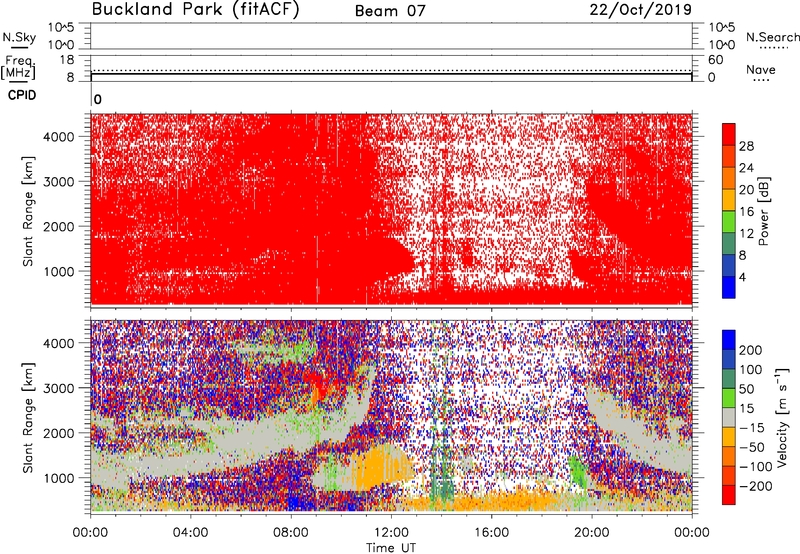Click the 50 label on Velocity color bar
This screenshot has height=554, width=800.
(746, 389)
